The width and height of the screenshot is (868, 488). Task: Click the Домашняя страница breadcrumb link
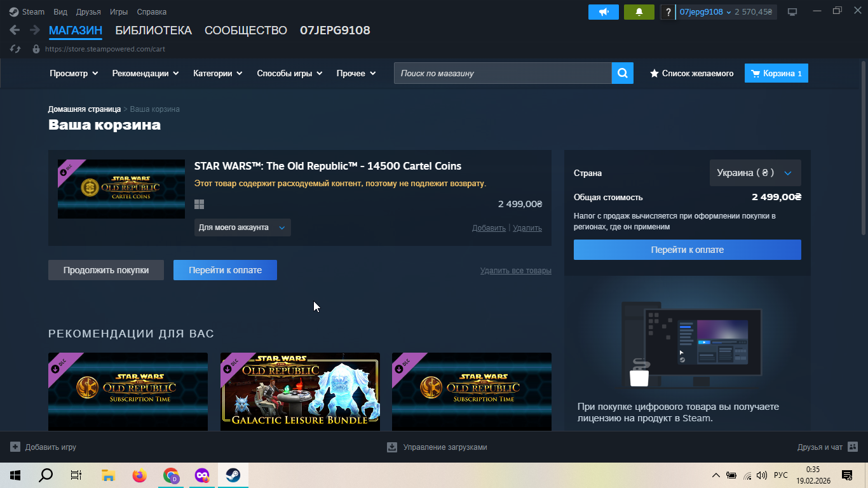click(x=85, y=109)
